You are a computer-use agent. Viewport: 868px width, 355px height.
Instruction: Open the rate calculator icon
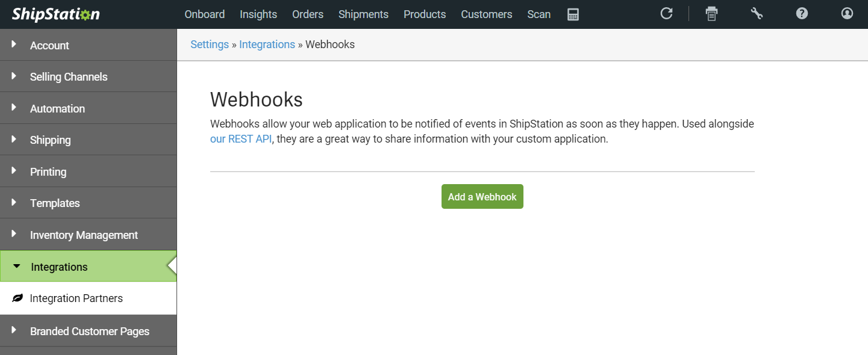tap(573, 14)
